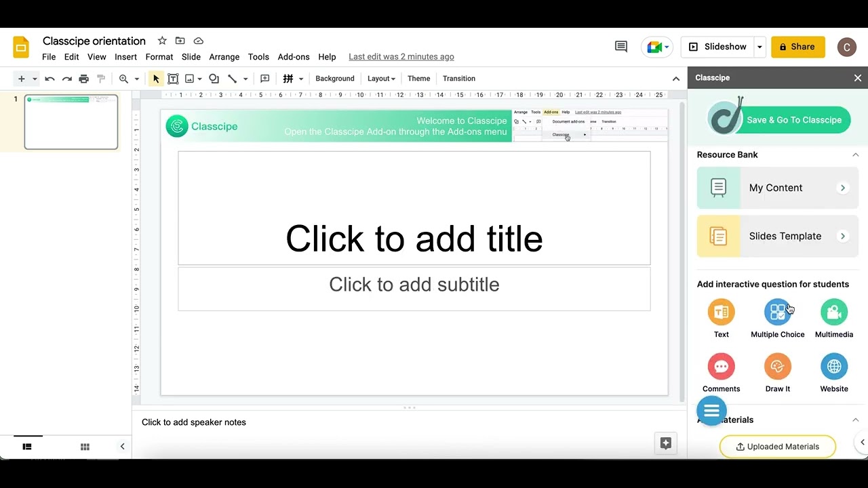
Task: Open the comment history icon
Action: [620, 47]
